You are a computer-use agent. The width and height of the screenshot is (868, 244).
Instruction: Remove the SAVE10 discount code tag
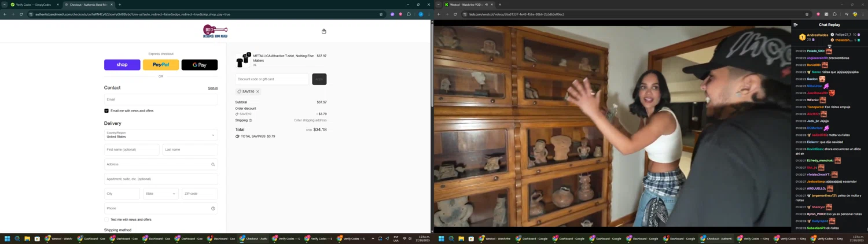[x=258, y=91]
